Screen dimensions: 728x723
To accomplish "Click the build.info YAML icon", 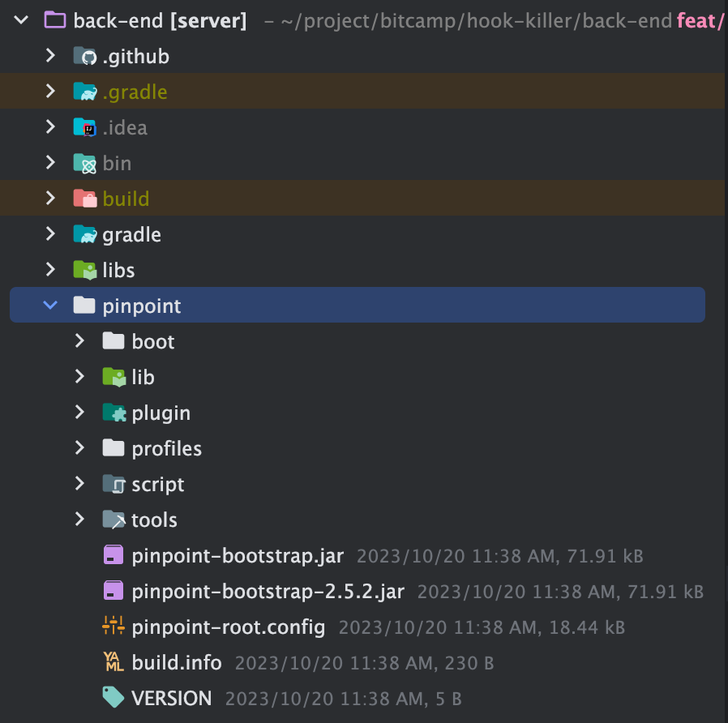I will point(113,661).
